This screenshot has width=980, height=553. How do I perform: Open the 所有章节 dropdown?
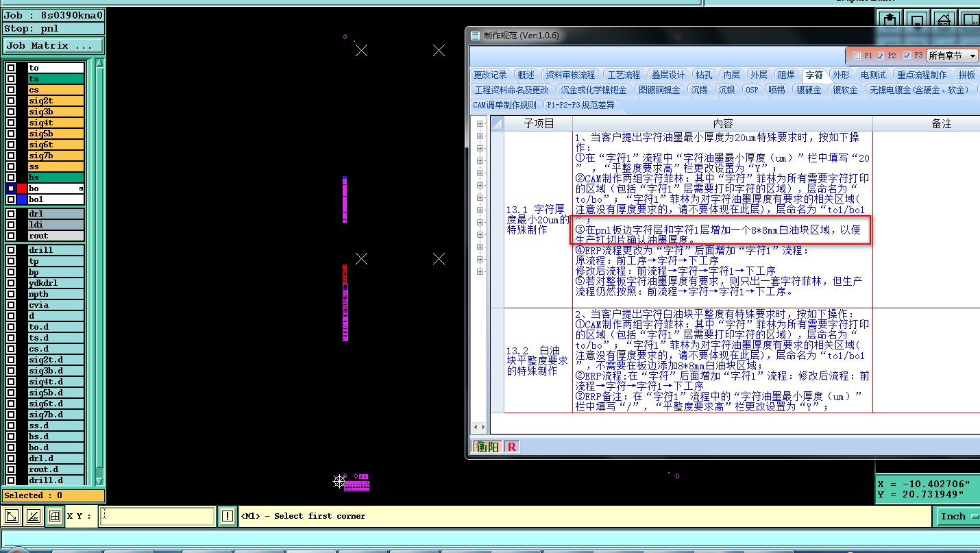(953, 56)
